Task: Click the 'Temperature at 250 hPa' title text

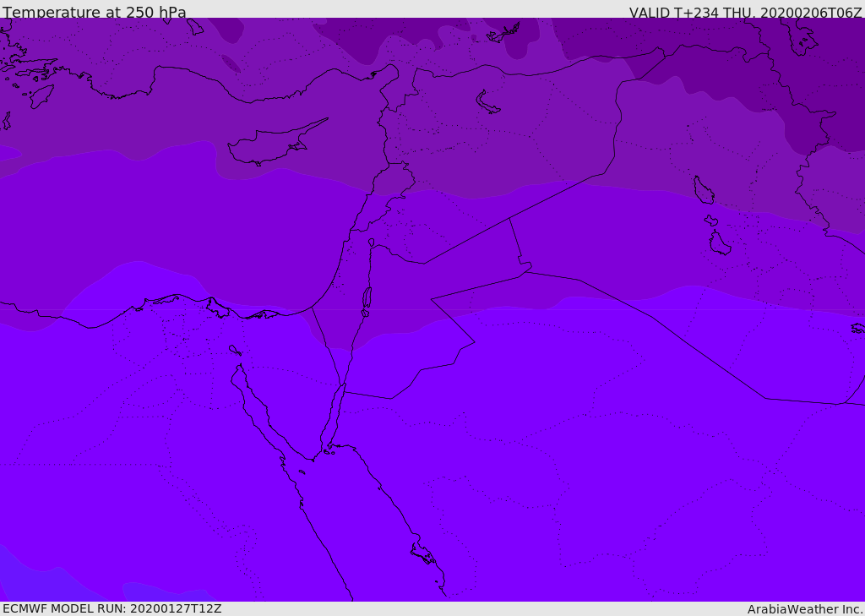Action: pyautogui.click(x=95, y=12)
